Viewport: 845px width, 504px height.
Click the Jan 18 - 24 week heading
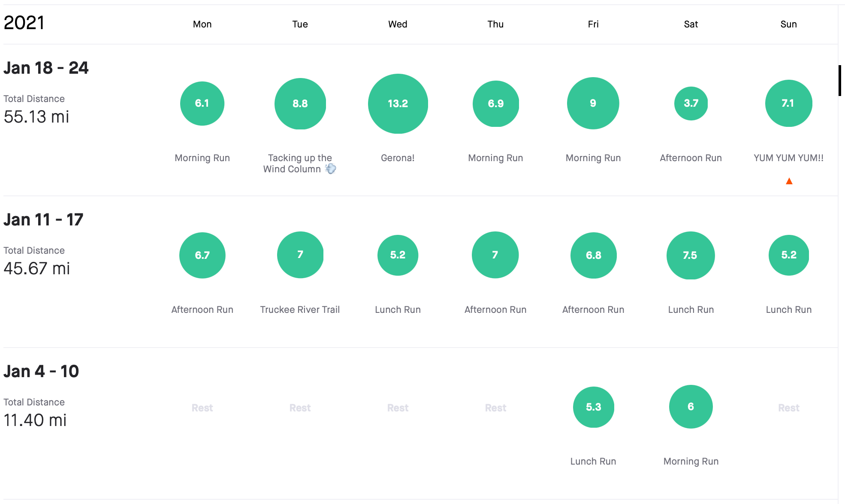pyautogui.click(x=46, y=68)
